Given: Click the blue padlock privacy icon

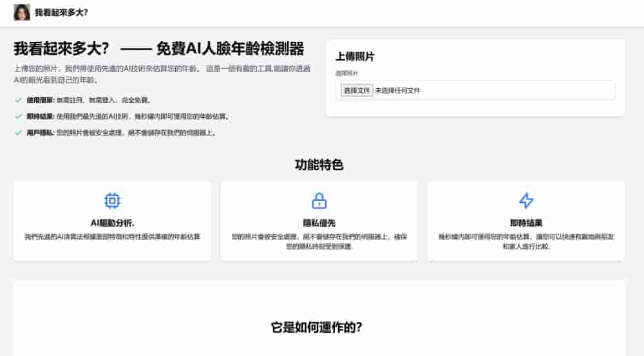Looking at the screenshot, I should (319, 201).
